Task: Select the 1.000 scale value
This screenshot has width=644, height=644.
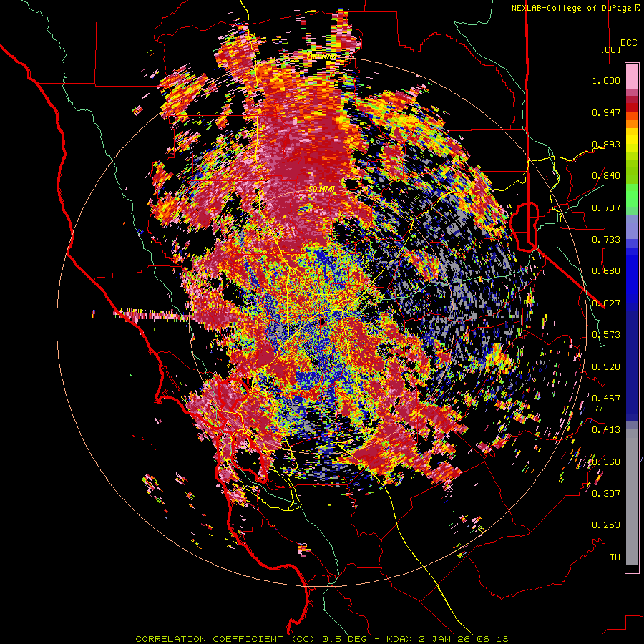Action: [606, 80]
